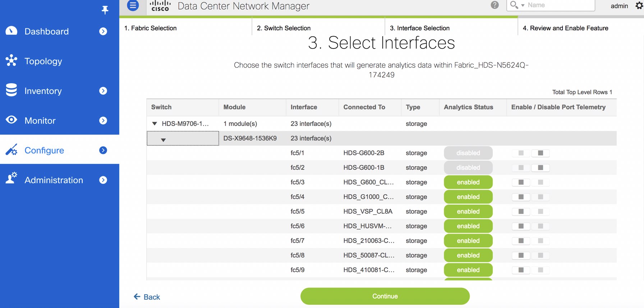Select the HDS-G600-1B connected device
644x308 pixels.
pos(364,168)
